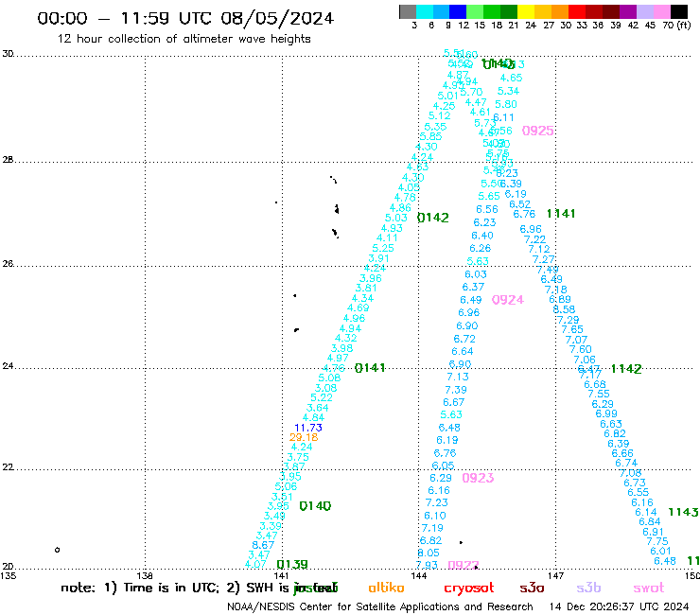Click the green time label 0140
Image resolution: width=700 pixels, height=615 pixels.
[x=315, y=506]
